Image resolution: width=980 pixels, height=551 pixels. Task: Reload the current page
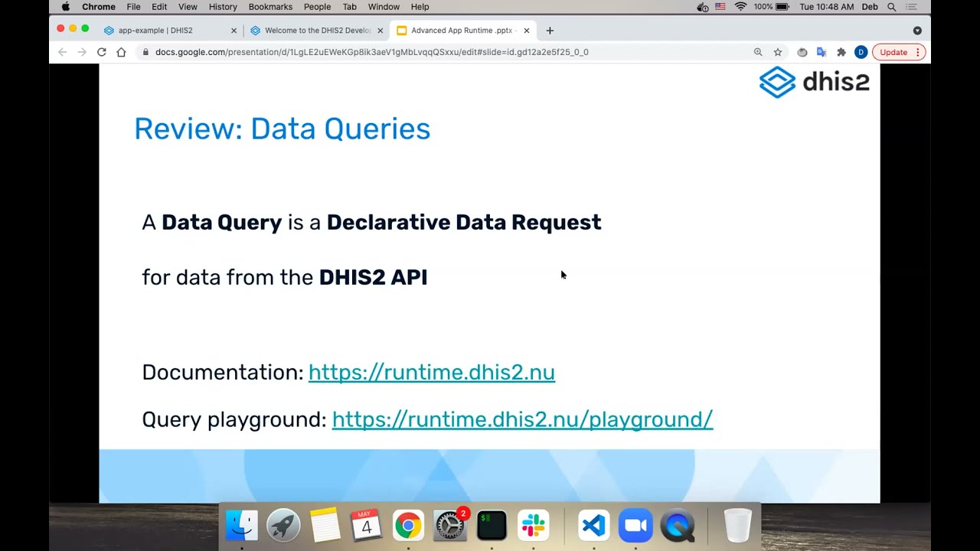[101, 52]
